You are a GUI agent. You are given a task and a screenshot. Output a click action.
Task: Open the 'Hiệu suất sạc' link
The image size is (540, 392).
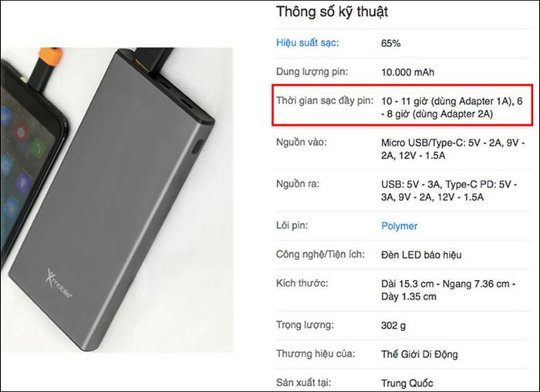[x=307, y=43]
